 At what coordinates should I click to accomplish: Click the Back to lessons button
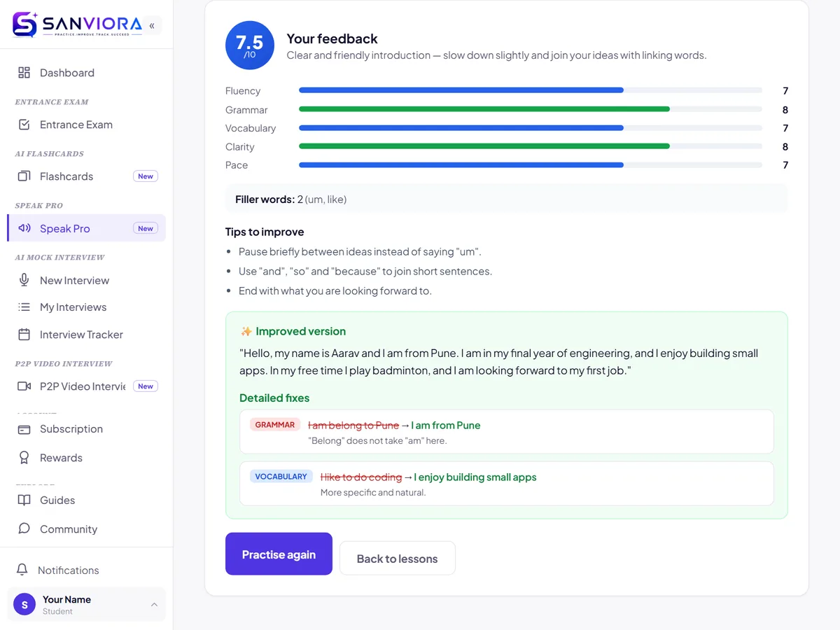pyautogui.click(x=398, y=558)
